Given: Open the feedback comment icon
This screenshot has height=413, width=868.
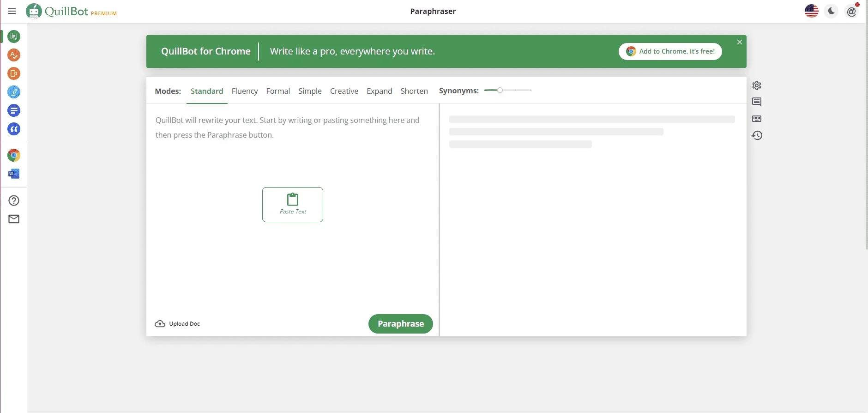Looking at the screenshot, I should point(757,102).
